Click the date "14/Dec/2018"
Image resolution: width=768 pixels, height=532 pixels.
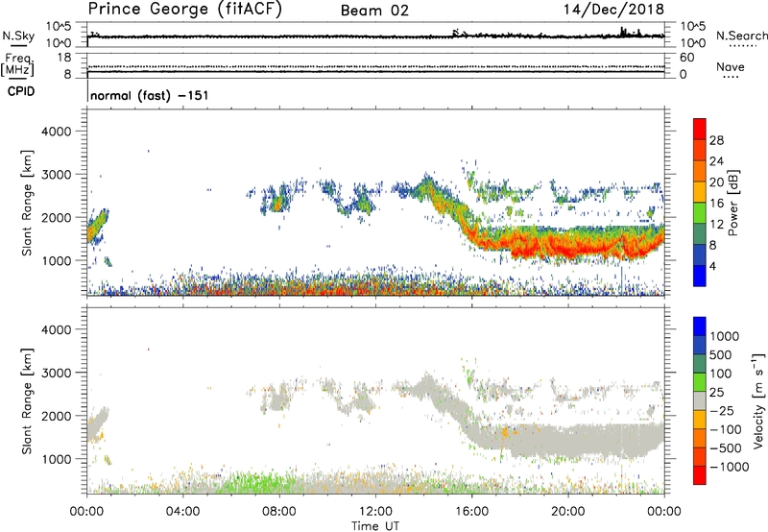tap(613, 9)
